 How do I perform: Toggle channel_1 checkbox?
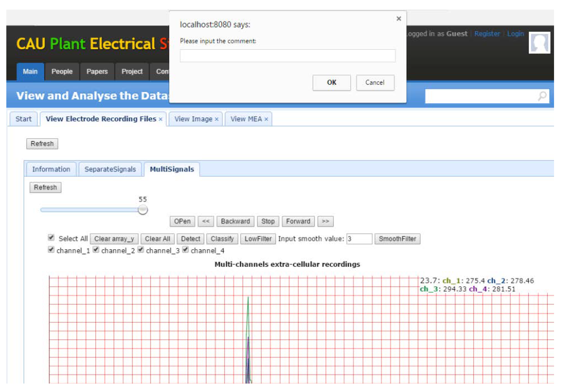pos(51,250)
